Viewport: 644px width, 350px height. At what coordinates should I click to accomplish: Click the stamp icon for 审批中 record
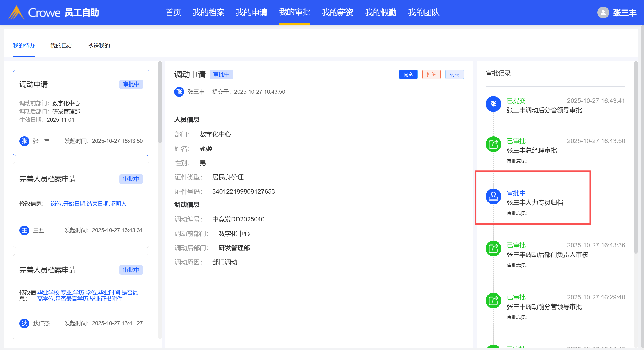[x=493, y=196]
